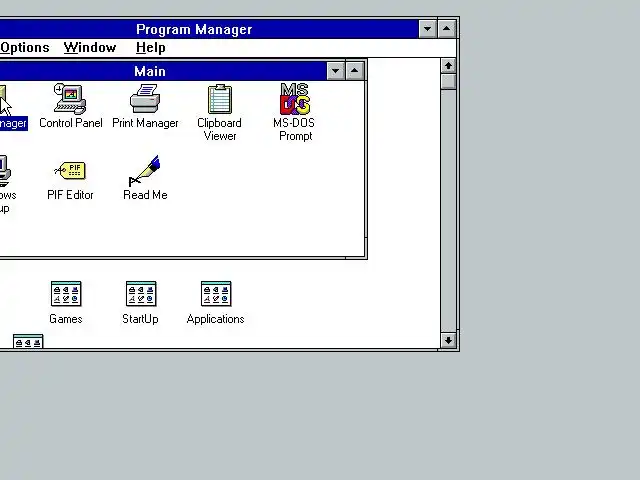This screenshot has height=480, width=640.
Task: Select the Games program group icon
Action: click(x=66, y=293)
